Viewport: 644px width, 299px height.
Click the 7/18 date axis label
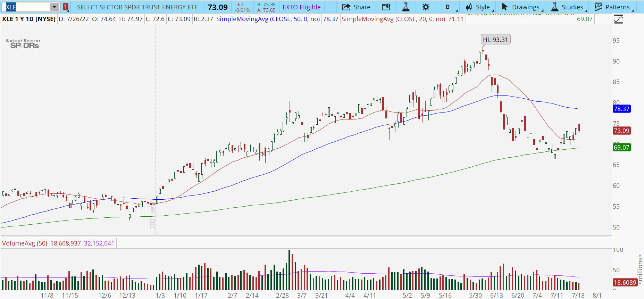click(578, 295)
